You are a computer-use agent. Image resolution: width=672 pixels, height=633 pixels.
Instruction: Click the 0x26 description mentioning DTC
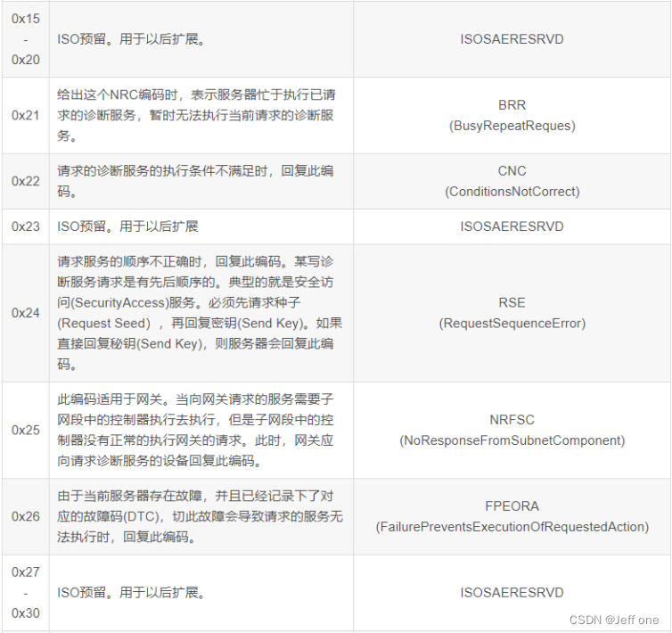click(200, 516)
